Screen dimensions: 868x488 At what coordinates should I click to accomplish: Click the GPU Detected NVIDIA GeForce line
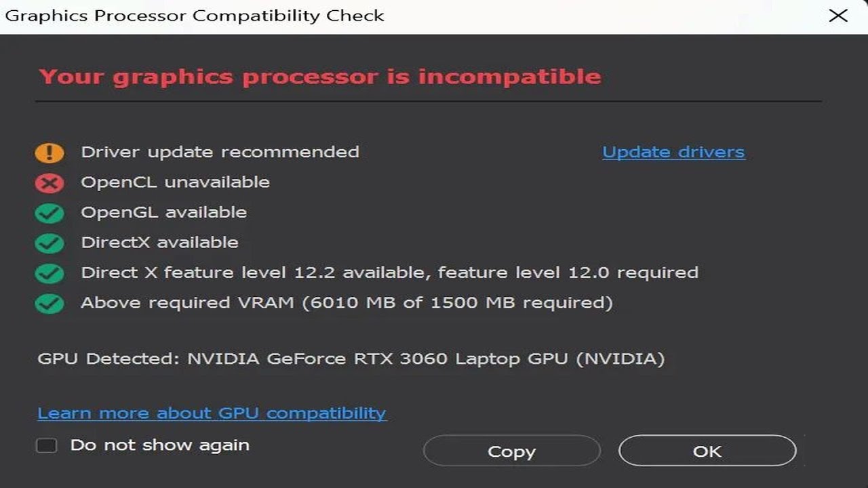(351, 359)
